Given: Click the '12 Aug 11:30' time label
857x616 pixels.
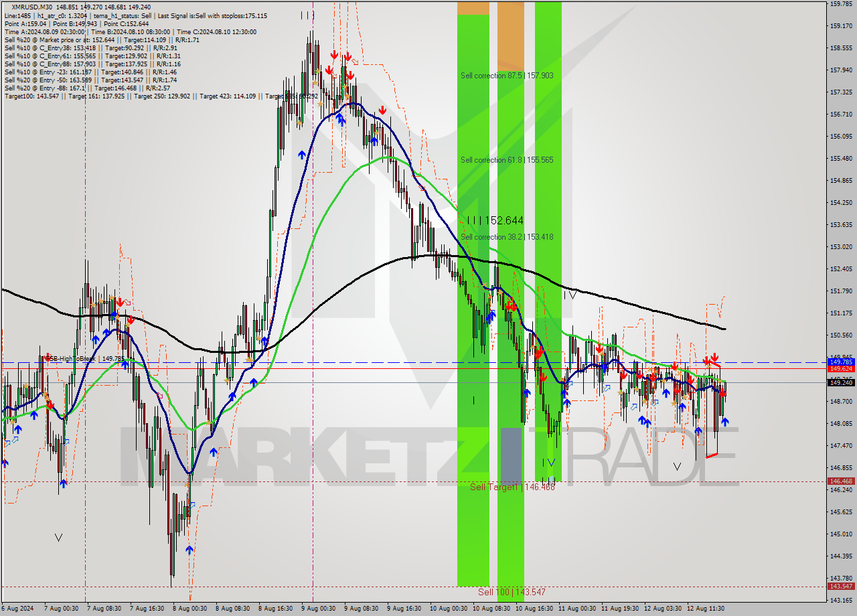Looking at the screenshot, I should pos(706,609).
